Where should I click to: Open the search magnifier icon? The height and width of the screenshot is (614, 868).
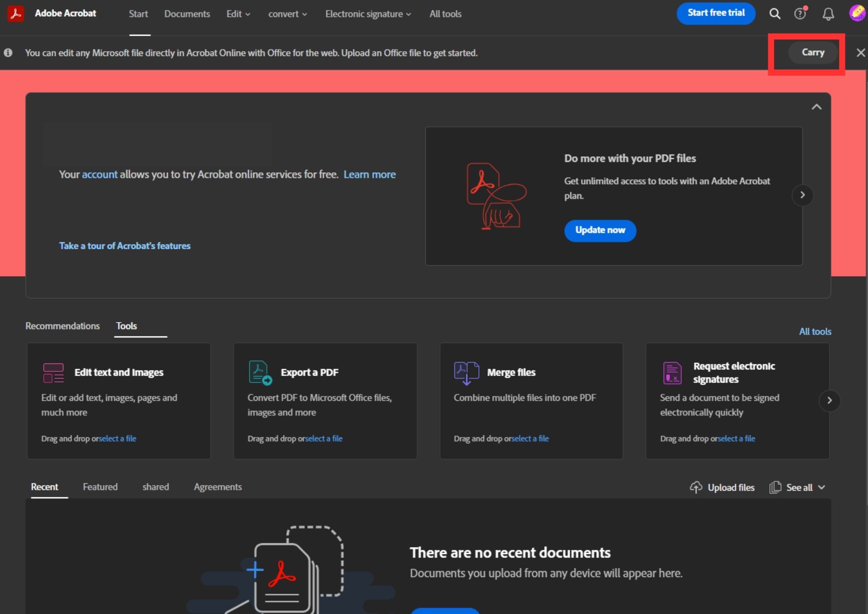[x=775, y=14]
